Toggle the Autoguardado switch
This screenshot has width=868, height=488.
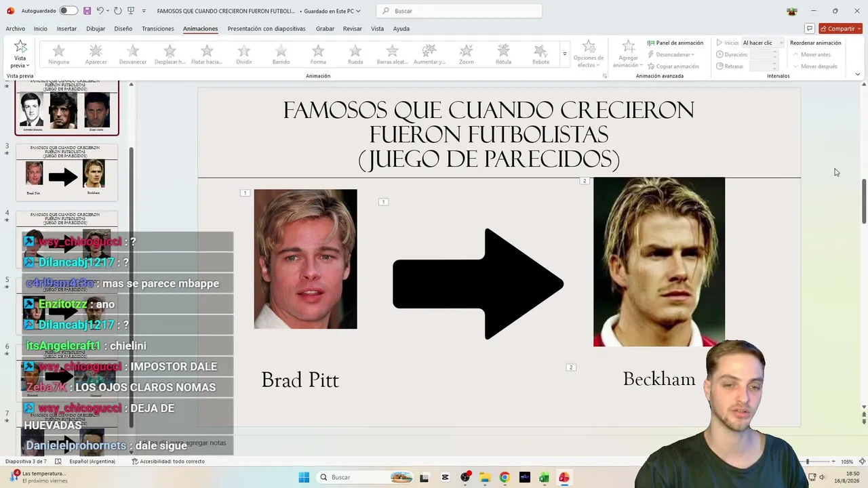68,11
